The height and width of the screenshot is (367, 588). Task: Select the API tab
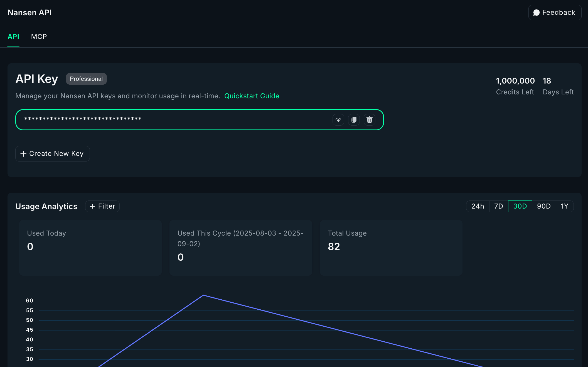click(13, 36)
